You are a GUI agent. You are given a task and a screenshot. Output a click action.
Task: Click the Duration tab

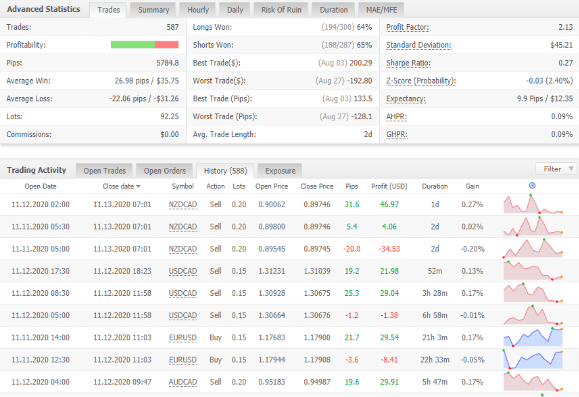point(333,10)
